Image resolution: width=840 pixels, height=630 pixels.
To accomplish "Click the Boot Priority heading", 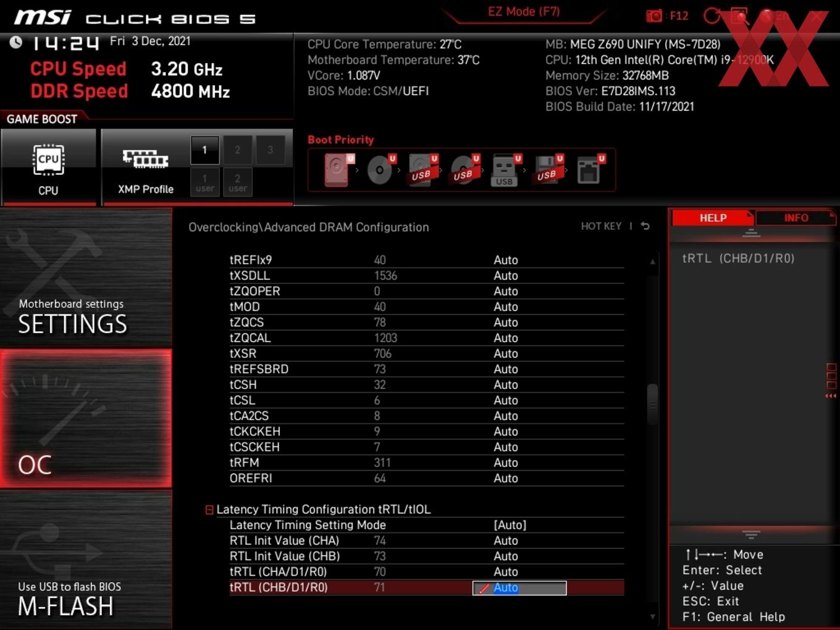I will point(340,140).
